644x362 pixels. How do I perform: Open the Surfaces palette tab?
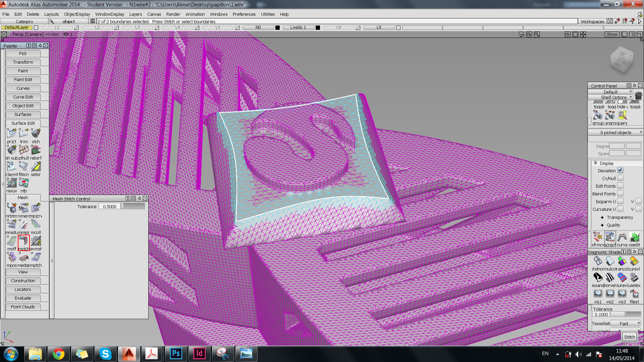pyautogui.click(x=23, y=114)
